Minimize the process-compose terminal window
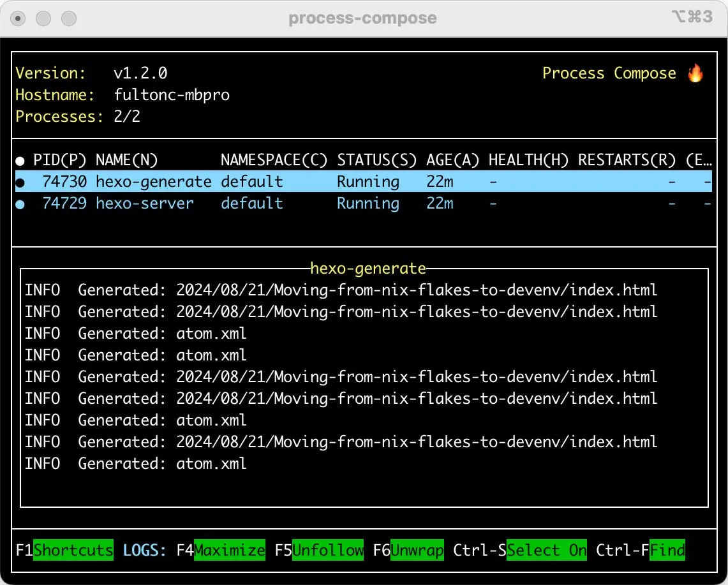Screen dimensions: 728x585 43,19
